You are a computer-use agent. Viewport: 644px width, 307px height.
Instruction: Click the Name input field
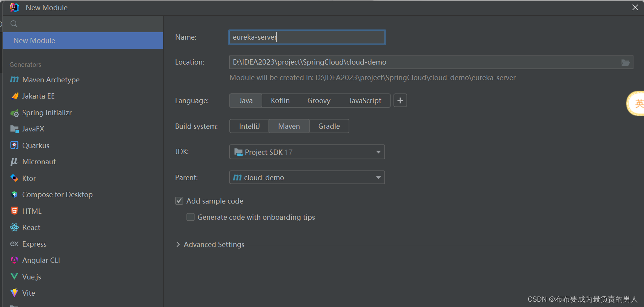(x=307, y=37)
